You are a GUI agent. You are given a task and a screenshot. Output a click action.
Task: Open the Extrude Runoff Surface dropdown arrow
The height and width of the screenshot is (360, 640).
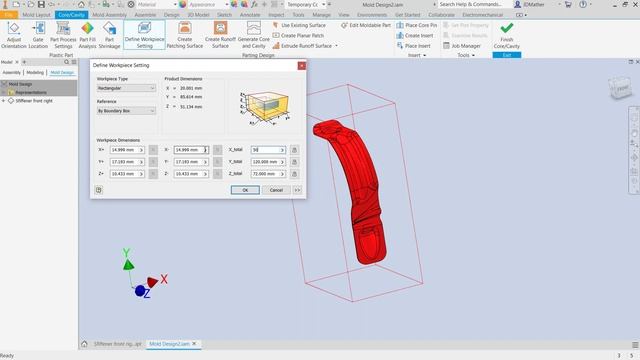pyautogui.click(x=336, y=46)
